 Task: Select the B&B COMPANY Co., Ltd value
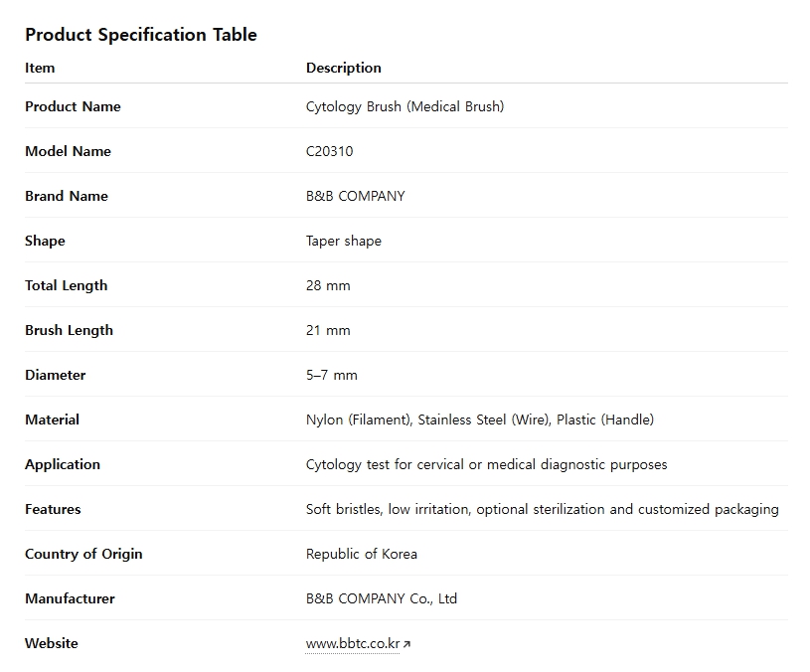382,598
